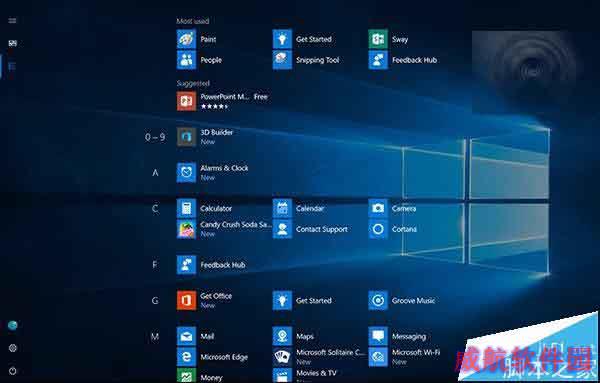
Task: Open Settings gear in sidebar
Action: [x=13, y=348]
